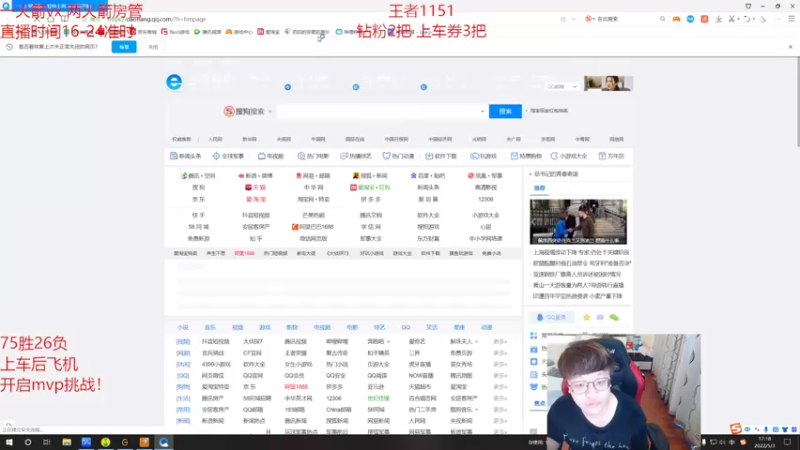
Task: Click the game controller icon in browser toolbar
Action: pyautogui.click(x=676, y=19)
